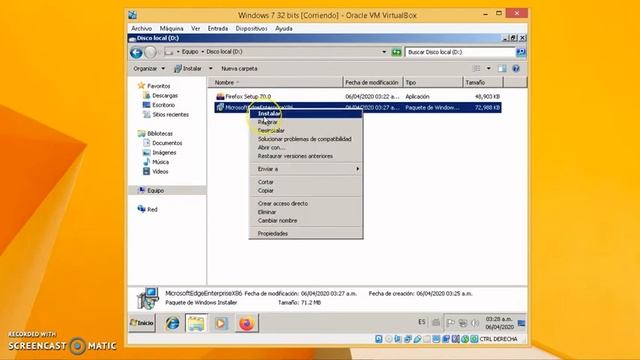Open Firefox from the guest taskbar
This screenshot has height=360, width=640.
(246, 323)
